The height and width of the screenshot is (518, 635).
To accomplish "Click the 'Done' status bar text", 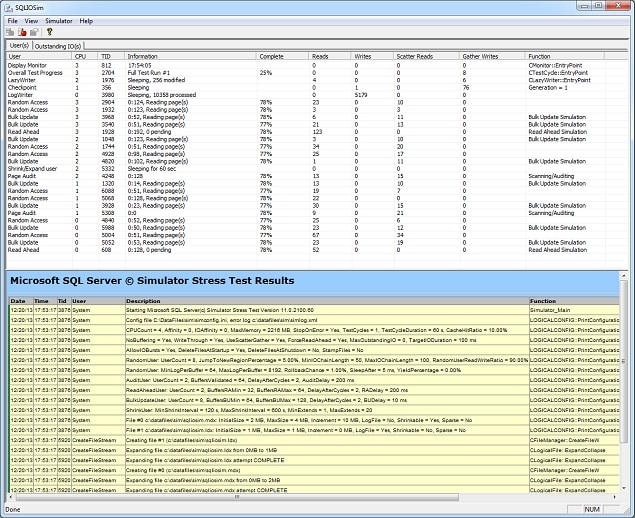I will [x=13, y=509].
